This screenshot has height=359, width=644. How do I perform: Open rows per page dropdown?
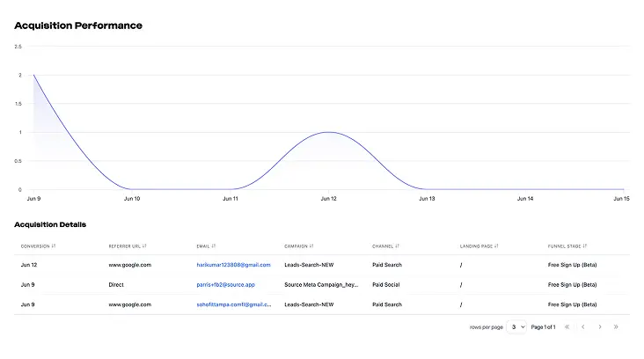(x=516, y=327)
